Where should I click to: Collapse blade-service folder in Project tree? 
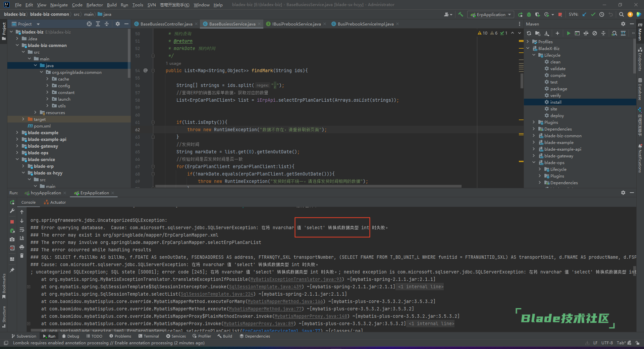[x=17, y=159]
